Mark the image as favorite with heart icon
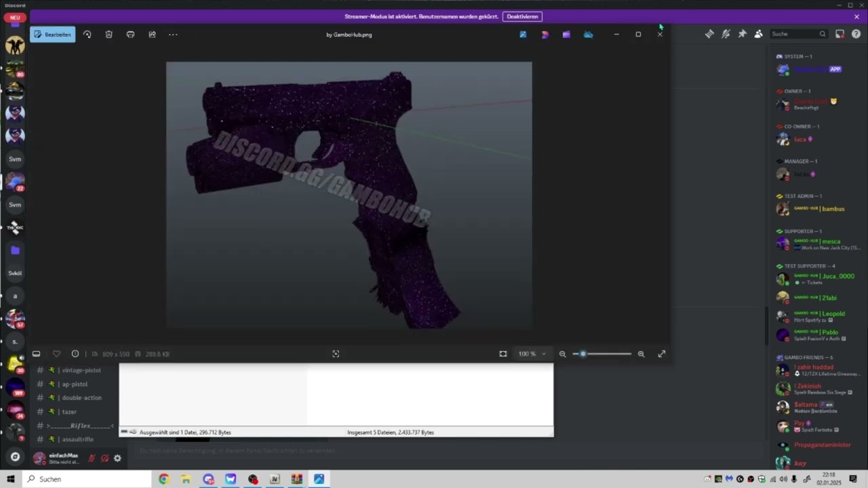This screenshot has width=868, height=488. tap(56, 354)
